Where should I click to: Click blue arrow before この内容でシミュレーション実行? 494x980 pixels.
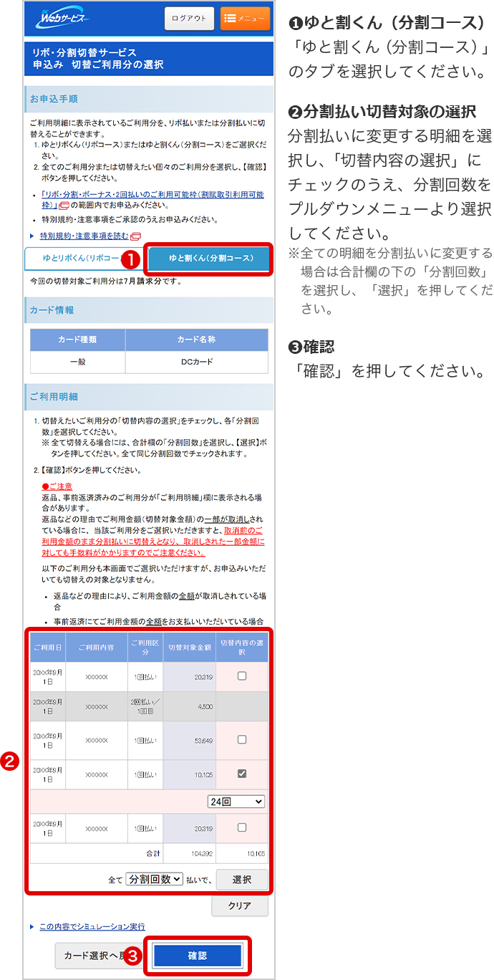coord(32,926)
